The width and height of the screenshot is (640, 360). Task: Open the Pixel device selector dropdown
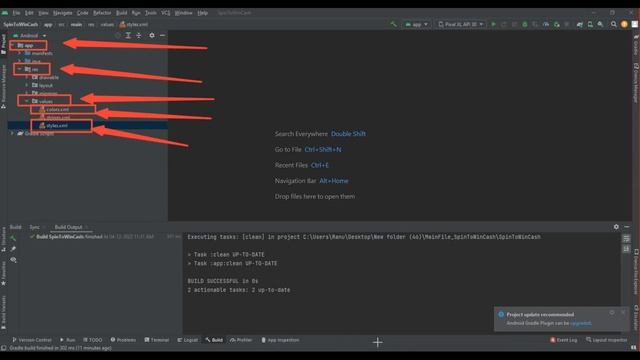coord(461,24)
